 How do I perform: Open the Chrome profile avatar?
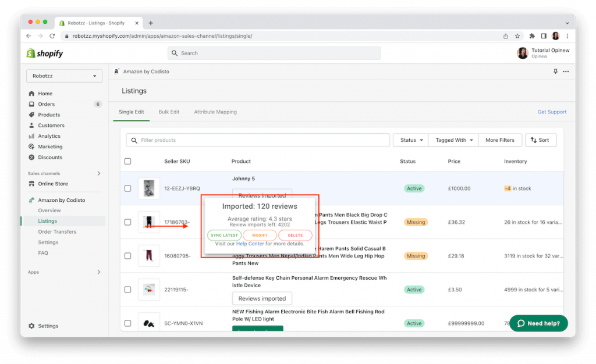(x=555, y=36)
